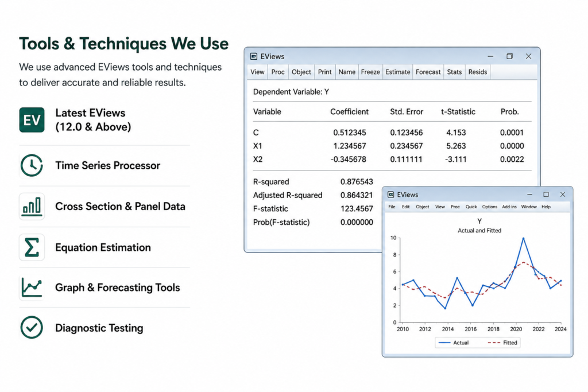Click the Time Series Processor clock icon
Viewport: 588px width, 392px height.
pos(32,165)
